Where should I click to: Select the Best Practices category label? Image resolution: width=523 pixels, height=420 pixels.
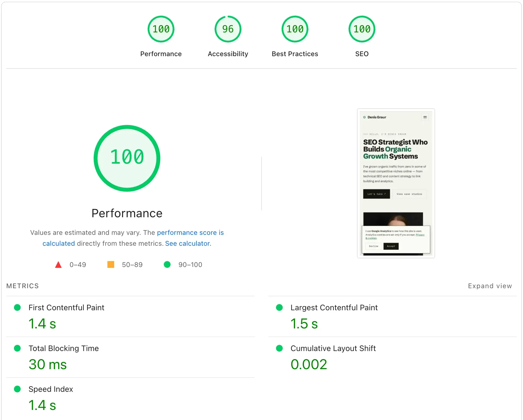[x=295, y=54]
